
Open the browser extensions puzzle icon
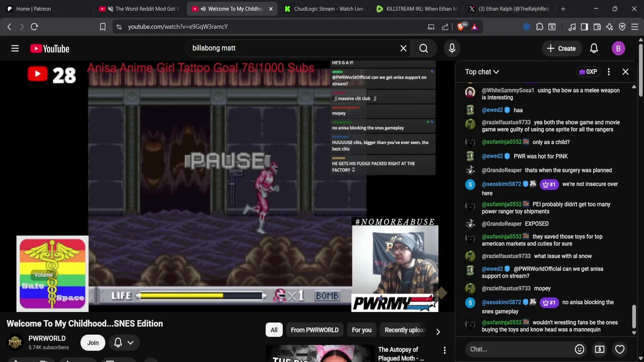[539, 27]
